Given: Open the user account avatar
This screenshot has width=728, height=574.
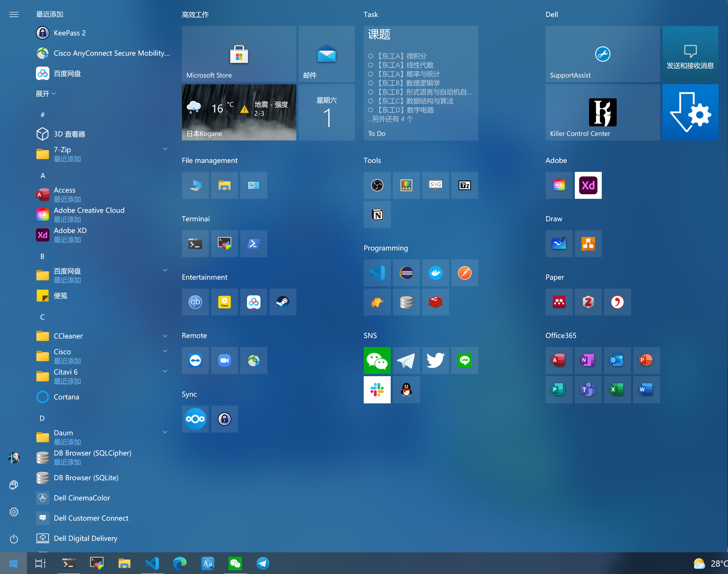Looking at the screenshot, I should click(x=14, y=458).
